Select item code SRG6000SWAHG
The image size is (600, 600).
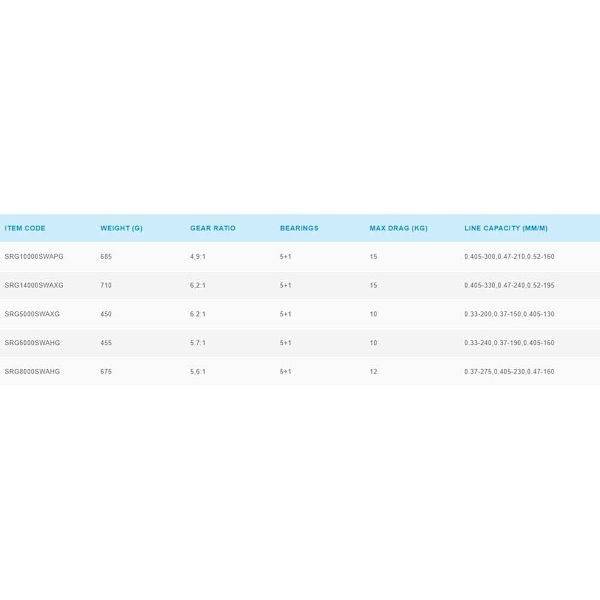[32, 342]
